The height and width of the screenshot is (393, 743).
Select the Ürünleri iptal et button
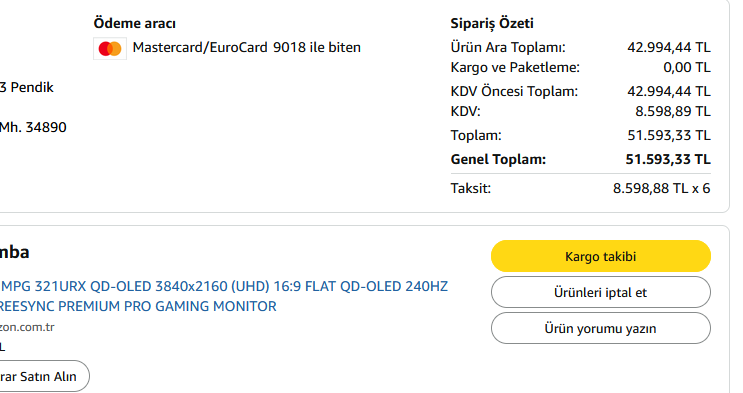tap(600, 292)
